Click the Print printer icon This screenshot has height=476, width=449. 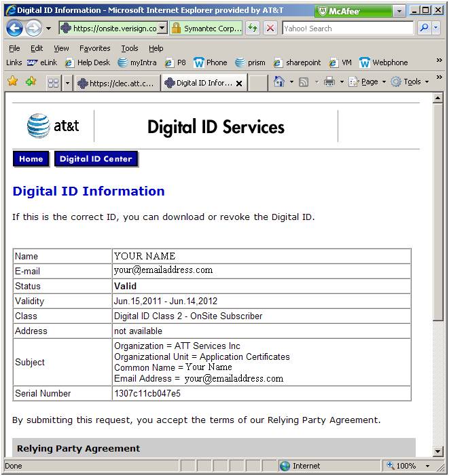click(x=329, y=81)
